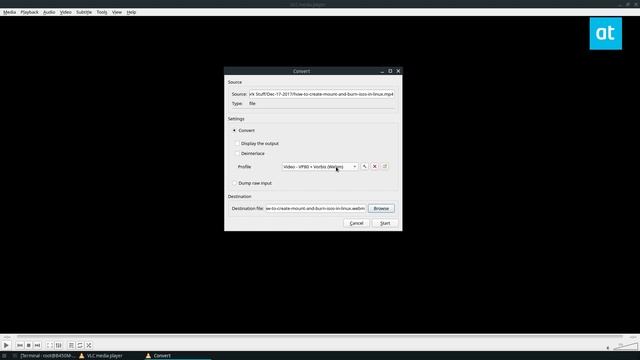
Task: Click the playback seek bar
Action: (x=320, y=337)
